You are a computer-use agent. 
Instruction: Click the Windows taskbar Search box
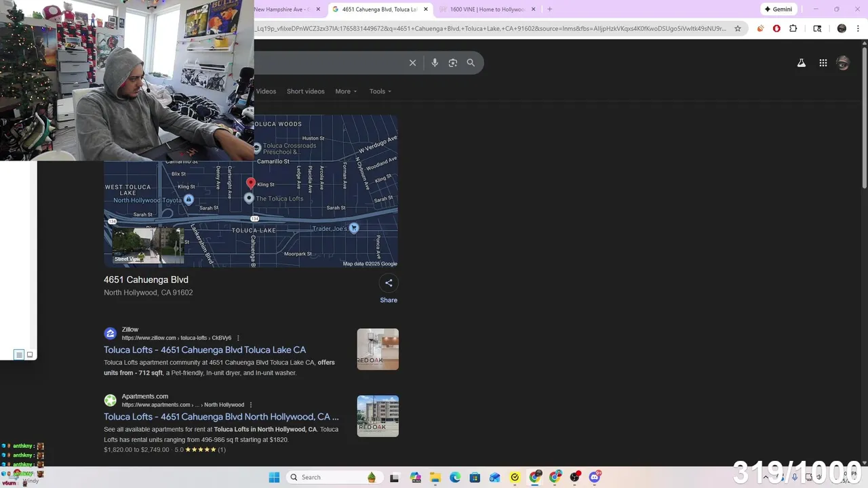tap(333, 477)
